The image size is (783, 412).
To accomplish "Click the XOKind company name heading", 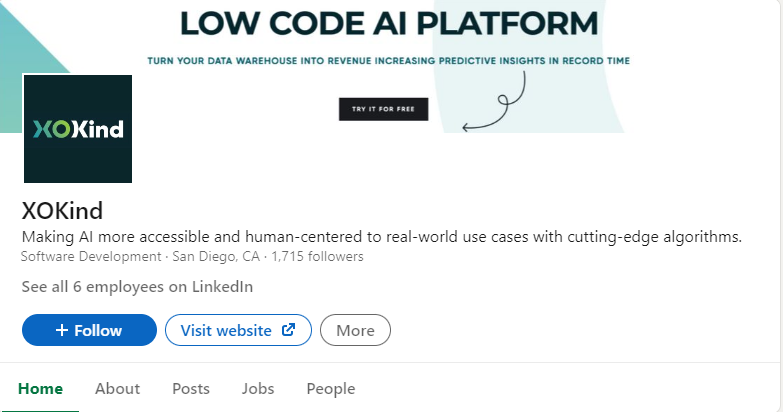I will coord(62,211).
